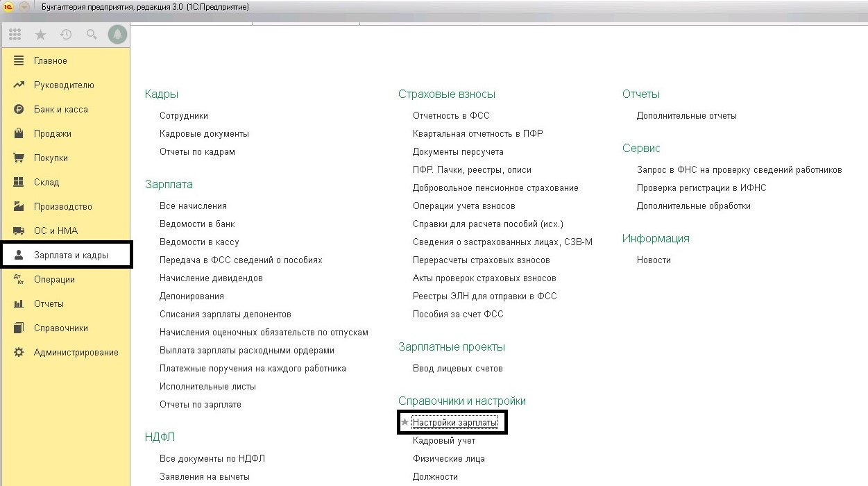Select Операции in the sidebar

pos(54,280)
